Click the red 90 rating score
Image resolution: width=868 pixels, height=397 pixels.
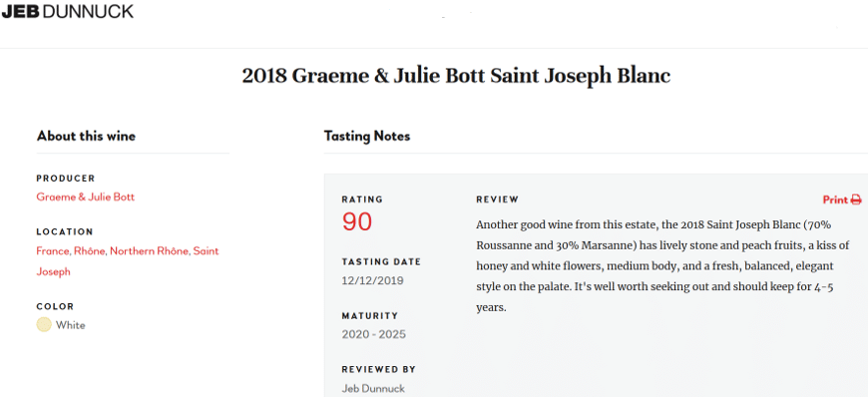[x=357, y=222]
